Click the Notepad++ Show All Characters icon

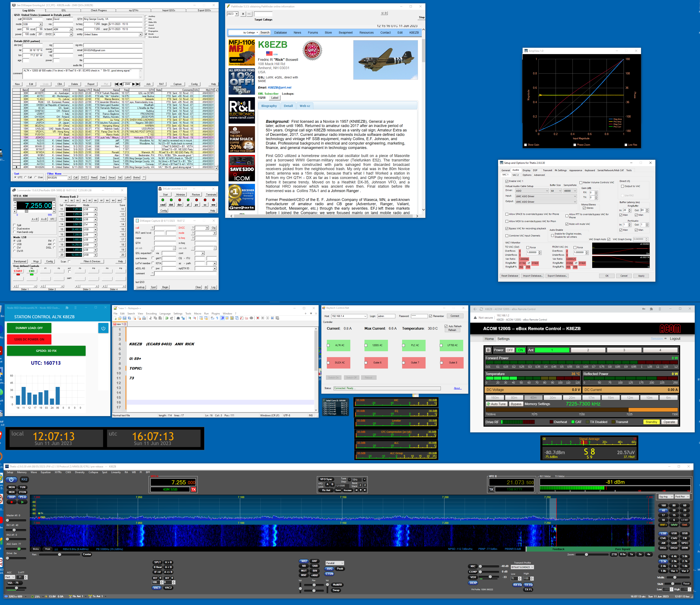[217, 318]
